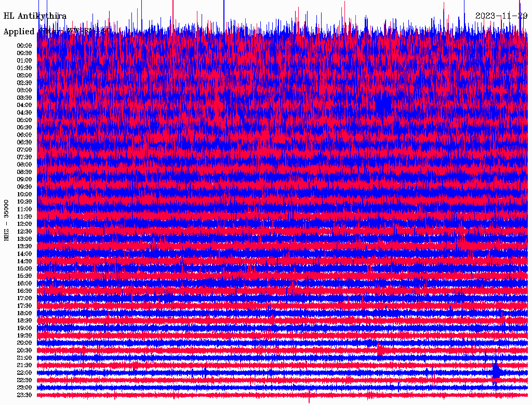This screenshot has width=532, height=405.
Task: Click the Applied filter label
Action: pos(57,31)
